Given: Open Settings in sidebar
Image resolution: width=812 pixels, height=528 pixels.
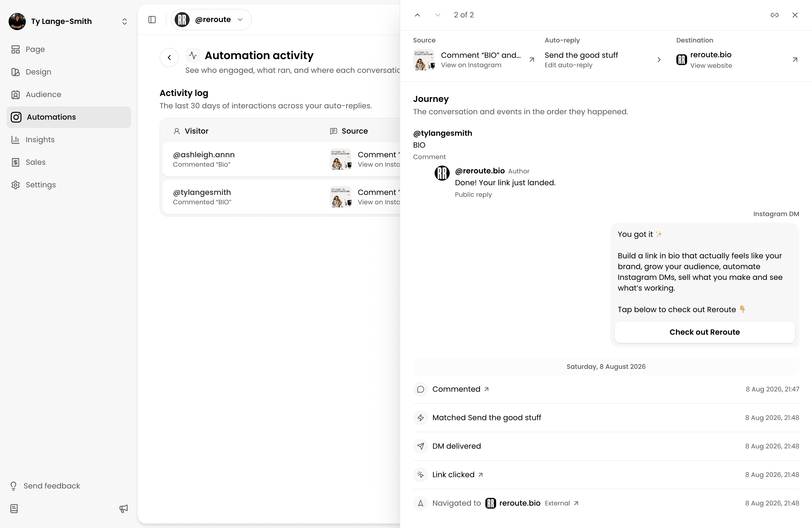Looking at the screenshot, I should tap(68, 184).
